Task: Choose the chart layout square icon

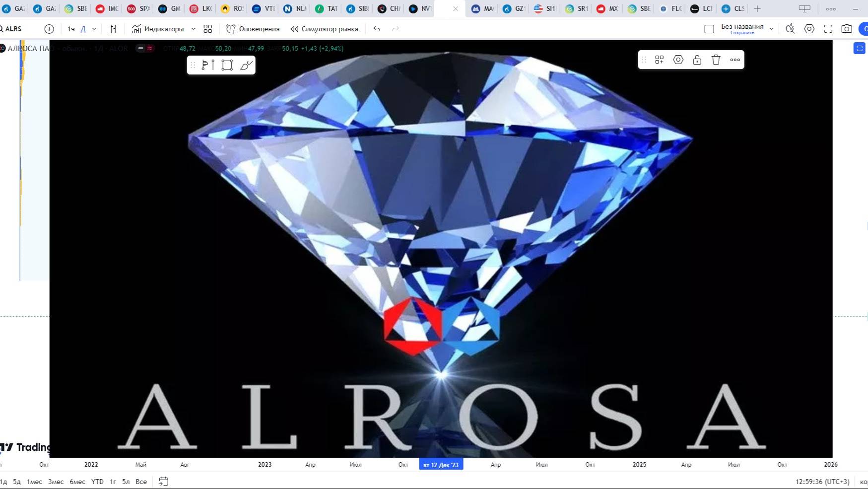Action: (709, 29)
